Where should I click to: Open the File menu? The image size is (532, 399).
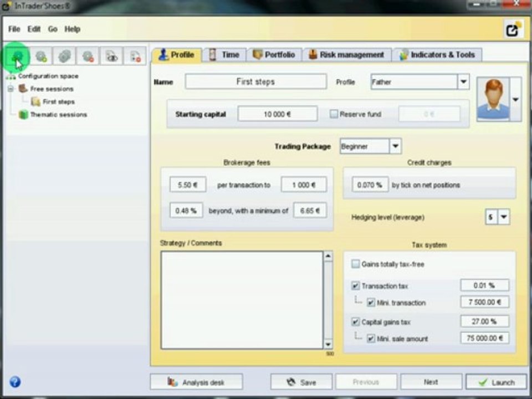click(x=14, y=29)
